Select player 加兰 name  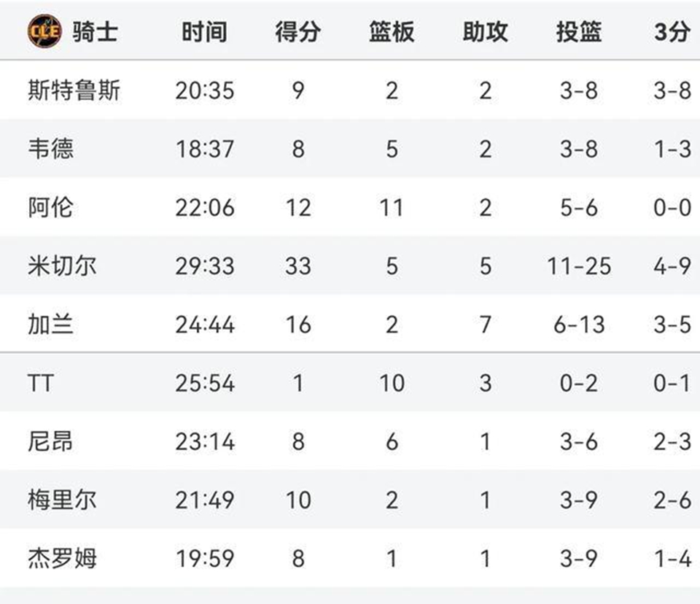[51, 325]
